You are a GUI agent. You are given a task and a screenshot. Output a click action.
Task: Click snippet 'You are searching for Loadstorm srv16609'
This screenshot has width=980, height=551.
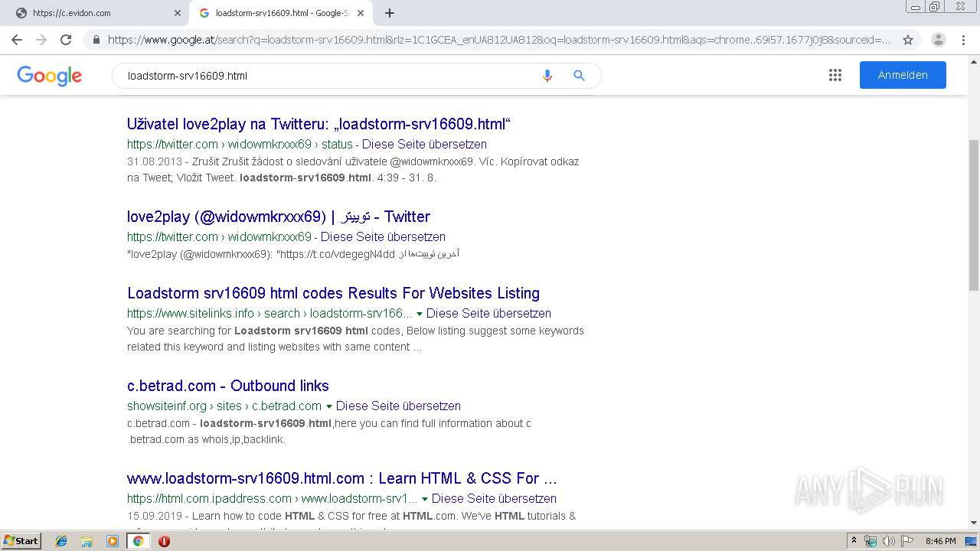[x=355, y=339]
